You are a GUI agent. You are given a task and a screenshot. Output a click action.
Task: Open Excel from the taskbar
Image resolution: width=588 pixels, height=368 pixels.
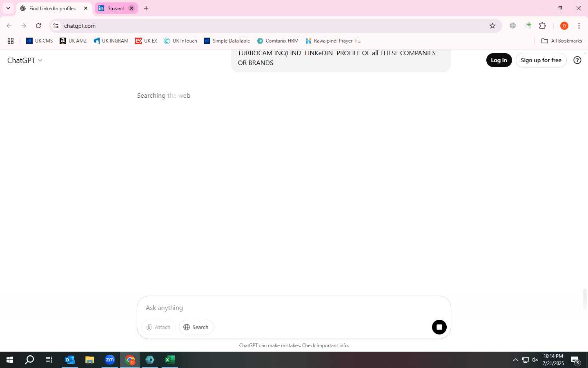[x=170, y=360]
